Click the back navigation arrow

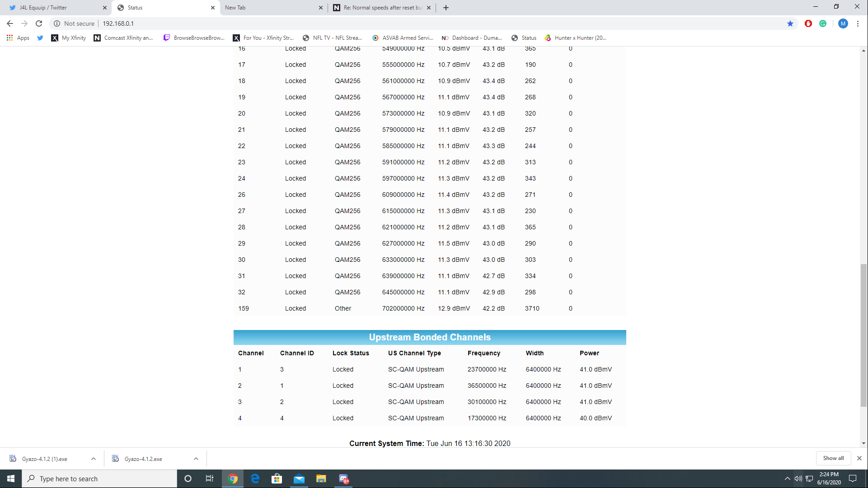pos(10,23)
